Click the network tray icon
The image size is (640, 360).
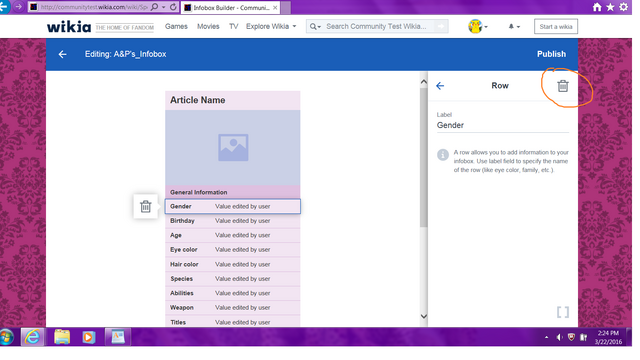584,337
